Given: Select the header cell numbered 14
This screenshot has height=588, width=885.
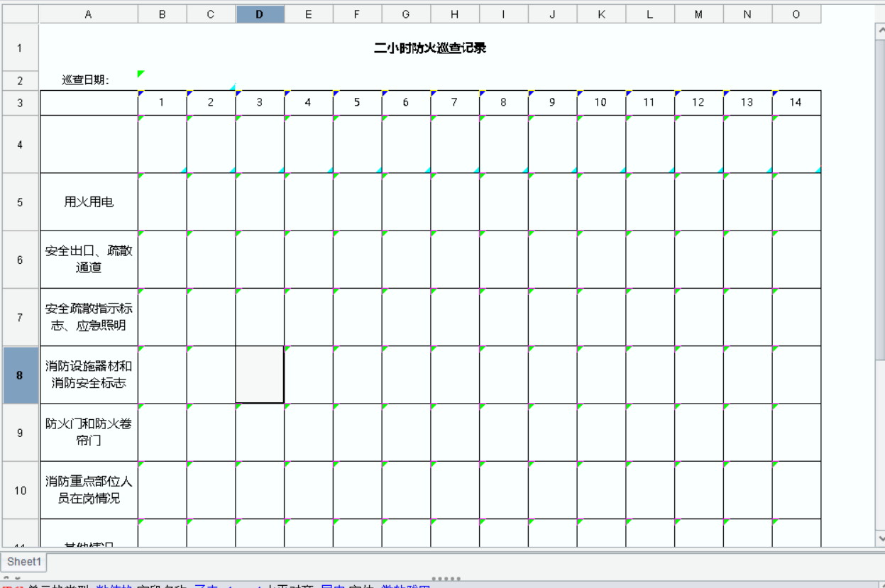Looking at the screenshot, I should tap(796, 103).
